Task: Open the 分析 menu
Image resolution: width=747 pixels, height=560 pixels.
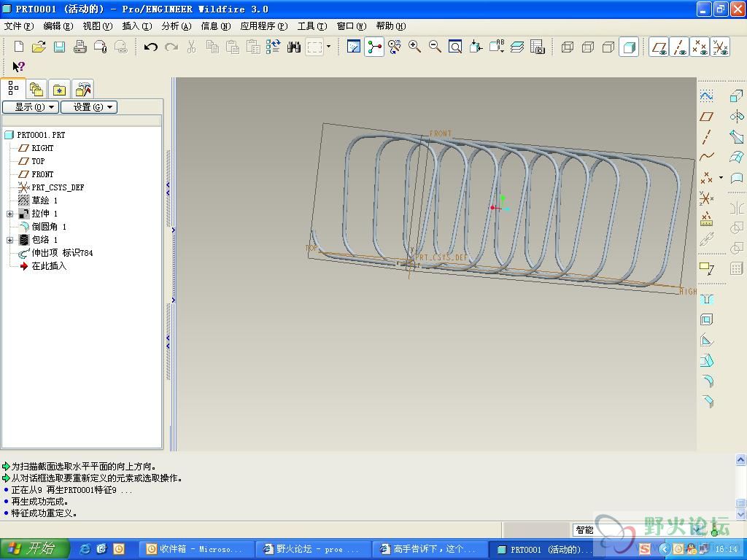Action: pyautogui.click(x=177, y=26)
